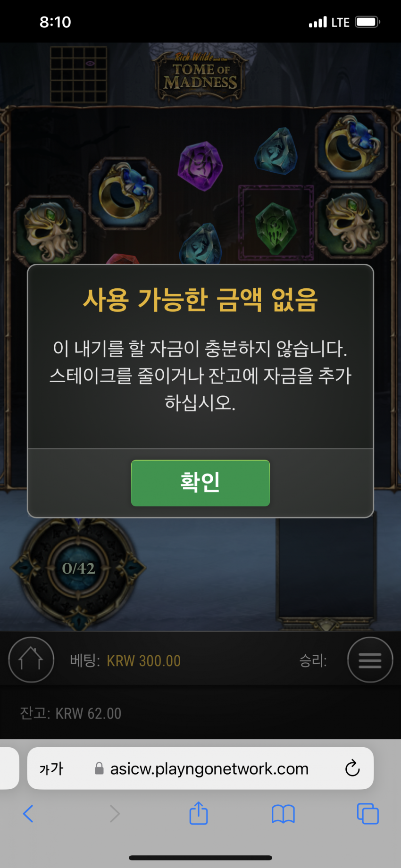Image resolution: width=401 pixels, height=868 pixels.
Task: Open Safari bookmarks book icon
Action: [x=283, y=814]
